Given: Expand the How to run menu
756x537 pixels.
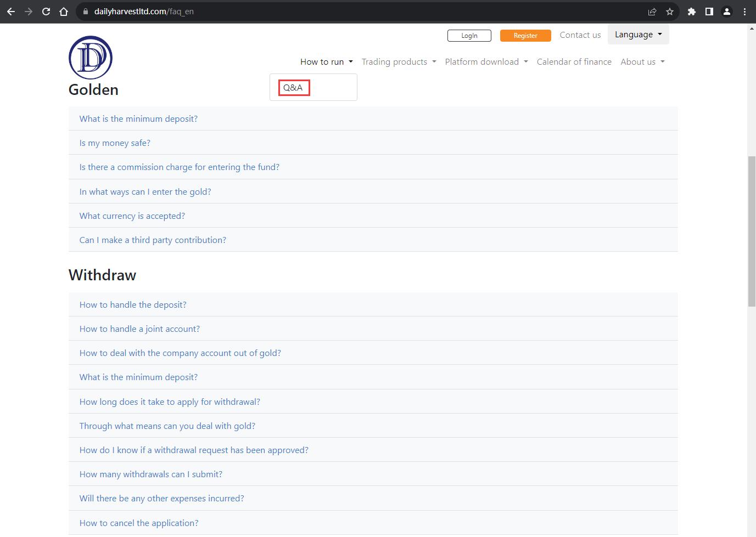Looking at the screenshot, I should coord(327,62).
